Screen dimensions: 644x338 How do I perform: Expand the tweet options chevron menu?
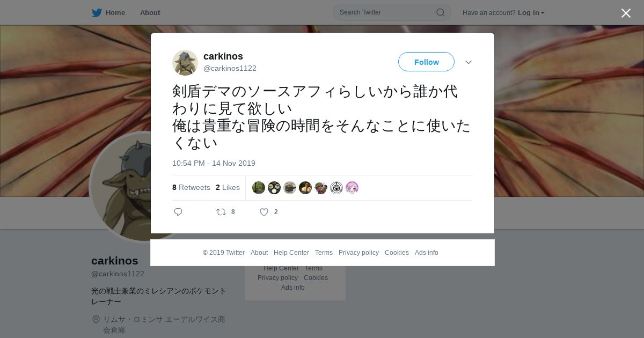pyautogui.click(x=469, y=62)
